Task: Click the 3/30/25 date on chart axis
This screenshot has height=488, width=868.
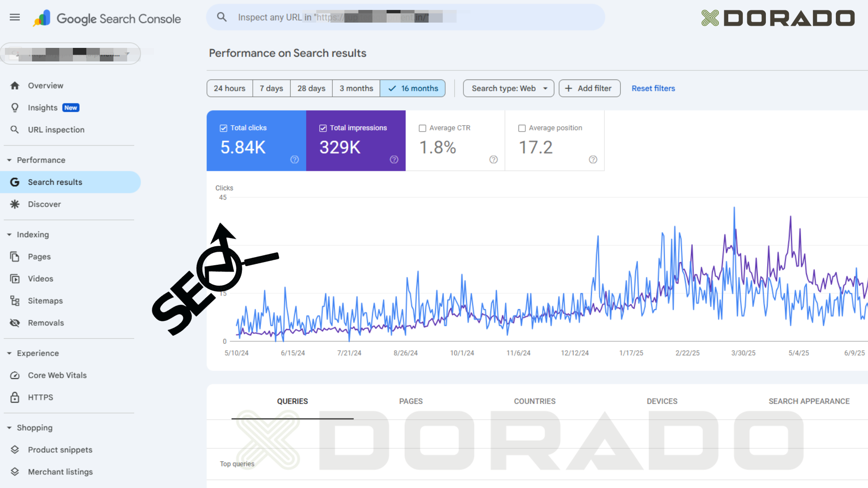Action: pyautogui.click(x=743, y=353)
